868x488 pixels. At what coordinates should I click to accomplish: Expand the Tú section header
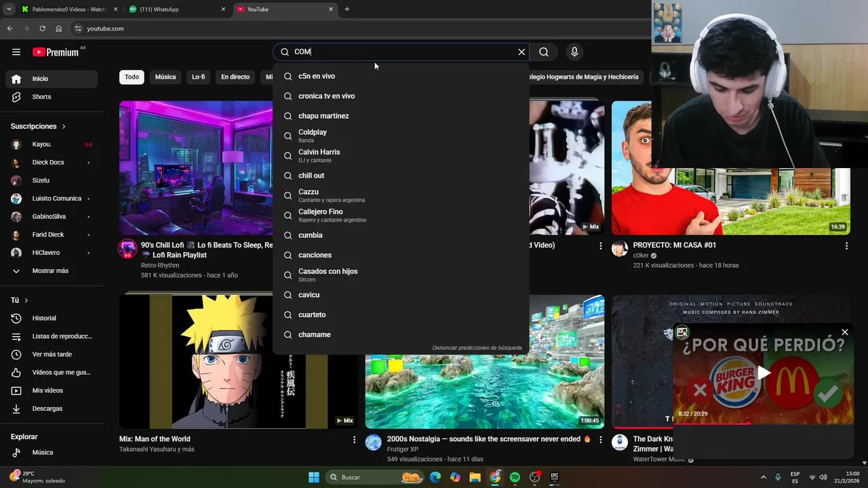click(20, 300)
